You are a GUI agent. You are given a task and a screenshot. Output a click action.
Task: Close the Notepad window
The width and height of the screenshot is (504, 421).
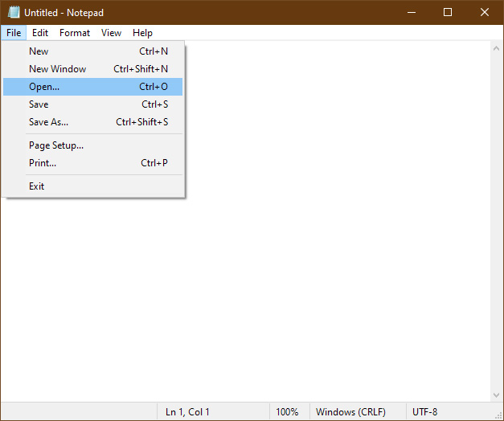pos(485,12)
